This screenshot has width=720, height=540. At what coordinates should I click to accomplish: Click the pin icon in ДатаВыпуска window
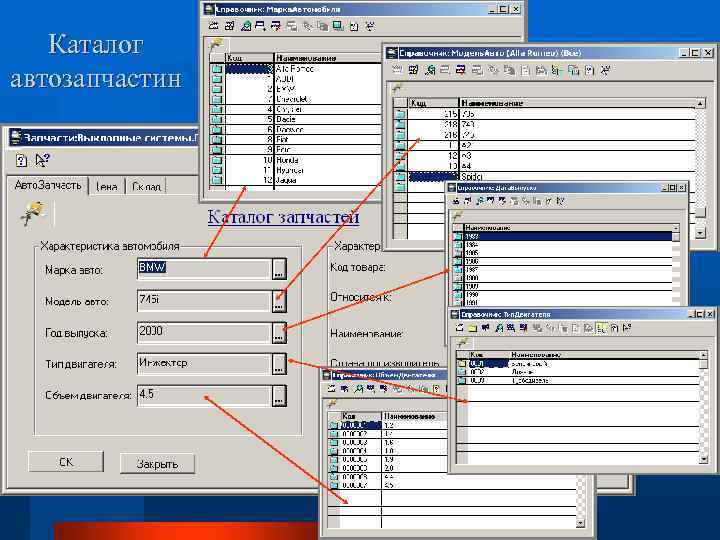pos(457,215)
